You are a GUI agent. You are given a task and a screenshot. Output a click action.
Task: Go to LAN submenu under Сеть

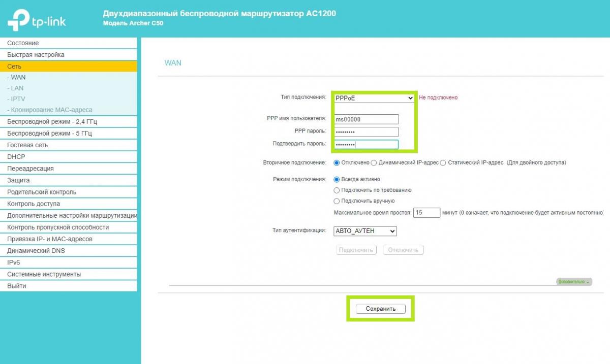(x=17, y=88)
